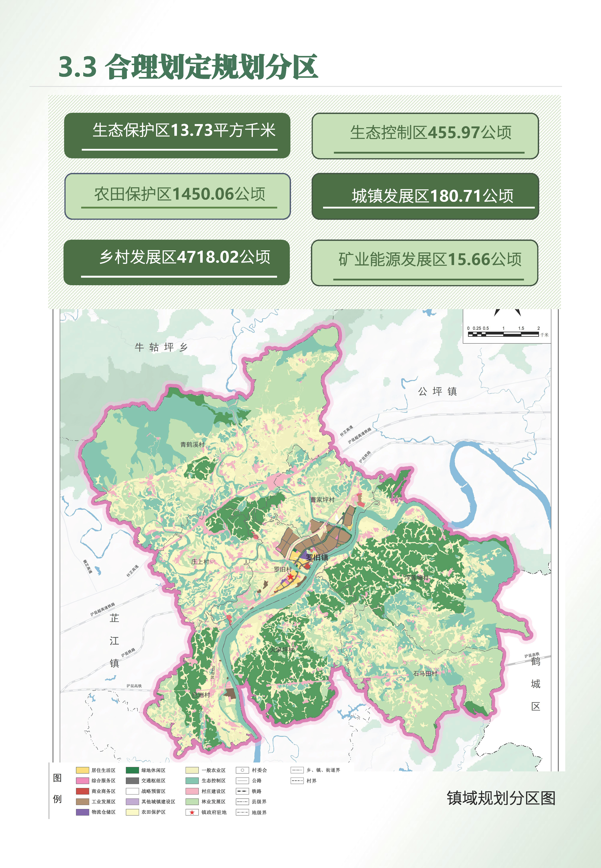Click the 物流仓储区 purple legend swatch
The height and width of the screenshot is (868, 601).
click(83, 812)
